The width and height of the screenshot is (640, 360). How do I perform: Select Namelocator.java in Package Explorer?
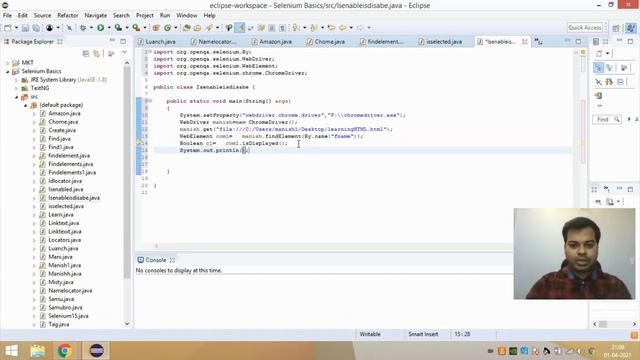pyautogui.click(x=70, y=291)
